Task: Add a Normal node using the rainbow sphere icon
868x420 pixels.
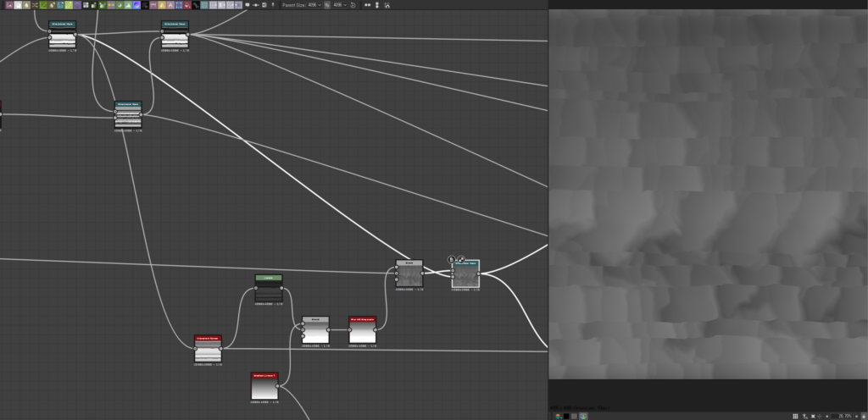Action: [x=136, y=5]
